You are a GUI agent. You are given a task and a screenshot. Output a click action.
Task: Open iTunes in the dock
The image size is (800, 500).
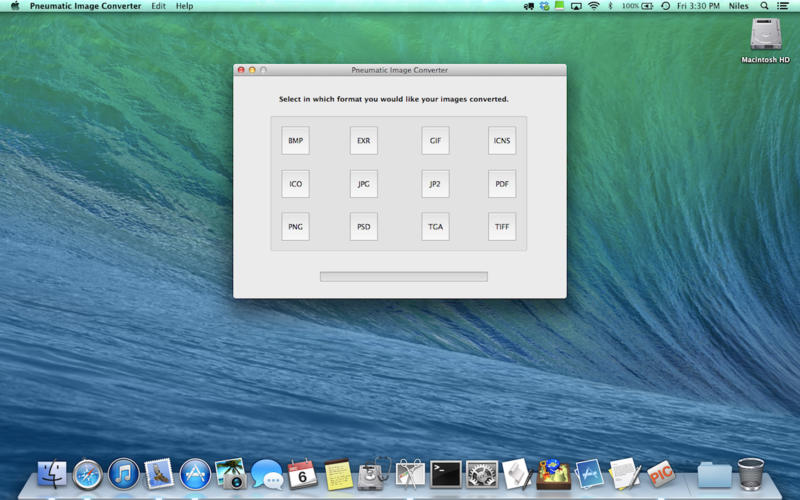click(123, 474)
